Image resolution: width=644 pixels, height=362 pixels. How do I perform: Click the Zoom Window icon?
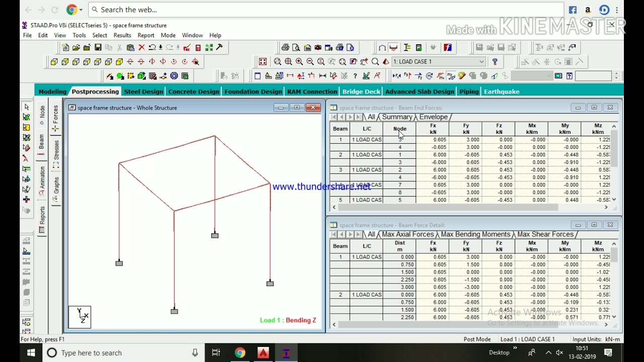coord(277,61)
